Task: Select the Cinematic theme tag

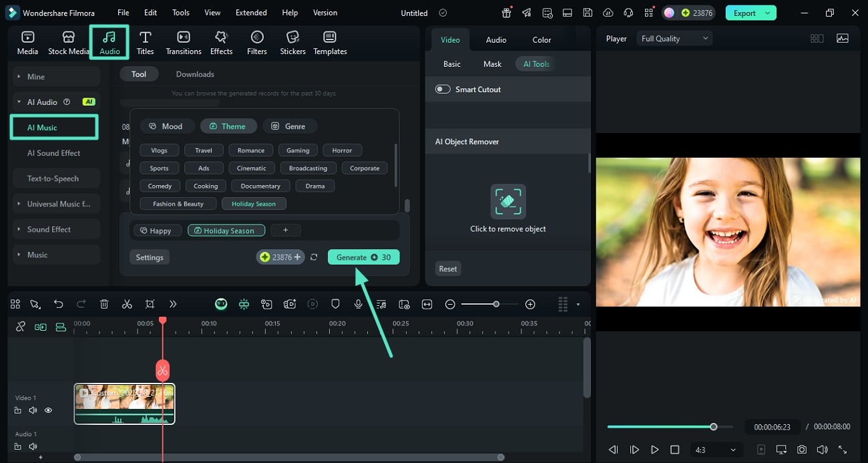Action: point(252,168)
